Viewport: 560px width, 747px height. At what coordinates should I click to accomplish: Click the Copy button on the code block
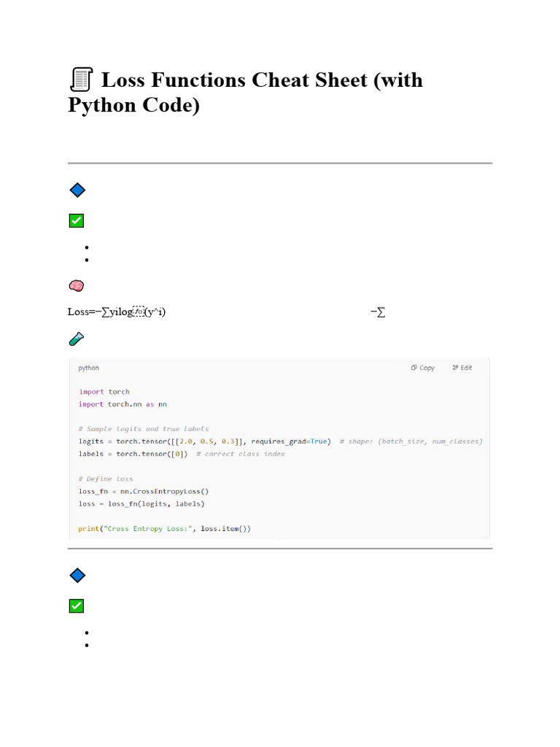pos(422,368)
